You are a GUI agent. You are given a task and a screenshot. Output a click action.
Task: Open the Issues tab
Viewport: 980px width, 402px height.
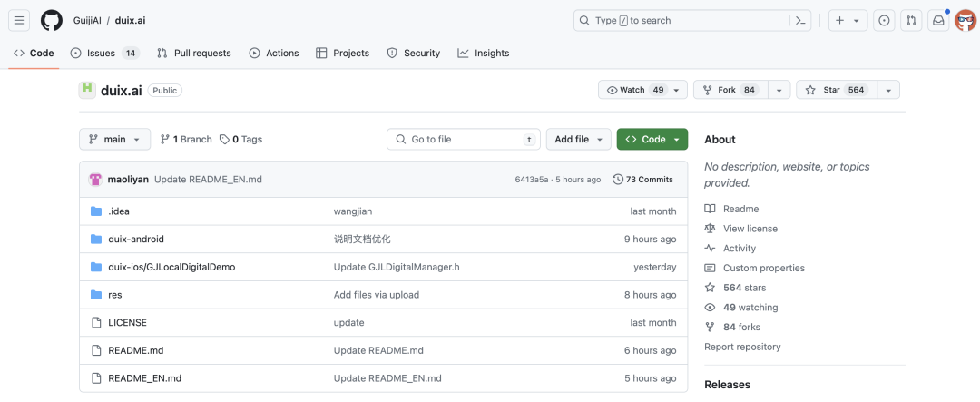(105, 54)
